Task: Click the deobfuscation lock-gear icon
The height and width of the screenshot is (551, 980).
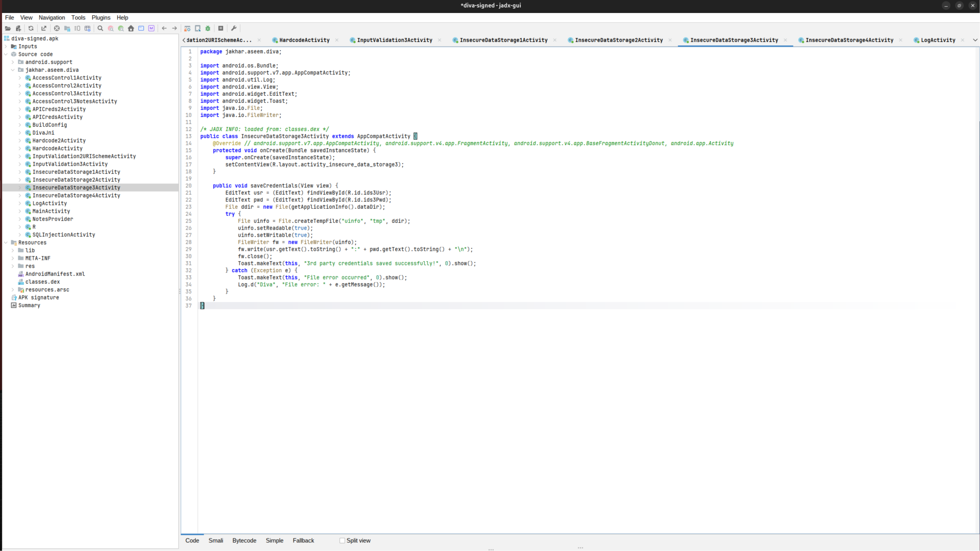Action: [187, 28]
